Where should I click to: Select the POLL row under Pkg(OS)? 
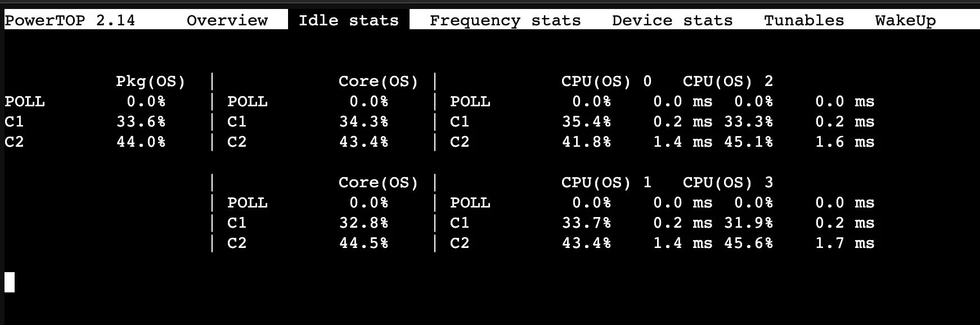(x=24, y=101)
